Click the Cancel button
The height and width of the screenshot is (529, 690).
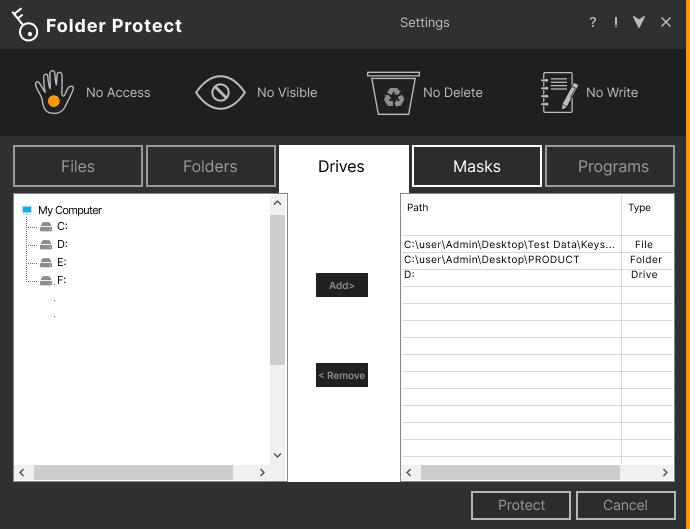click(x=626, y=505)
